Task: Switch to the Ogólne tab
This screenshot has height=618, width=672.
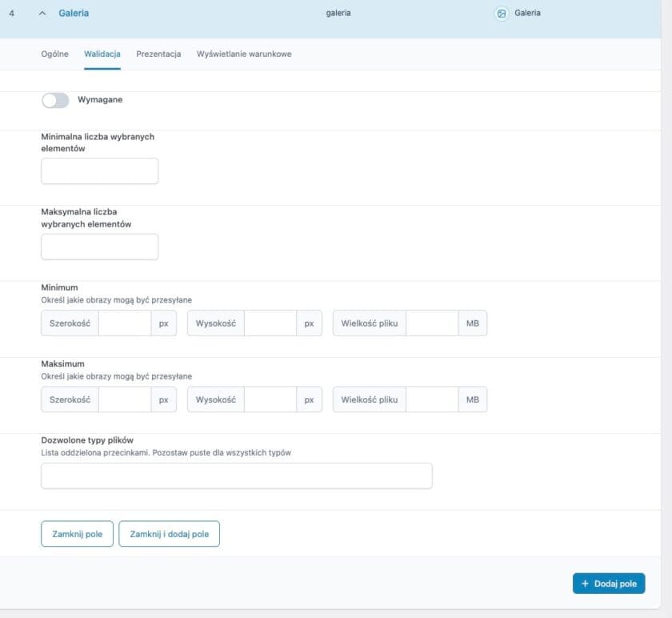Action: [x=54, y=54]
